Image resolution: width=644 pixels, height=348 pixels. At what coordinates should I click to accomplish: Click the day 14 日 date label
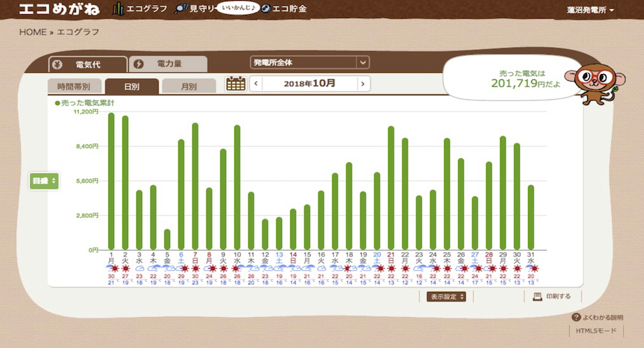click(293, 258)
